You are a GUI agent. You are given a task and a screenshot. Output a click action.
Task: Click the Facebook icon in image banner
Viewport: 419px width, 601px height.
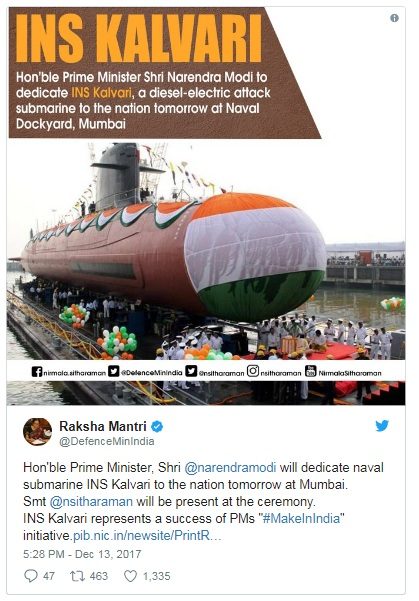click(37, 371)
